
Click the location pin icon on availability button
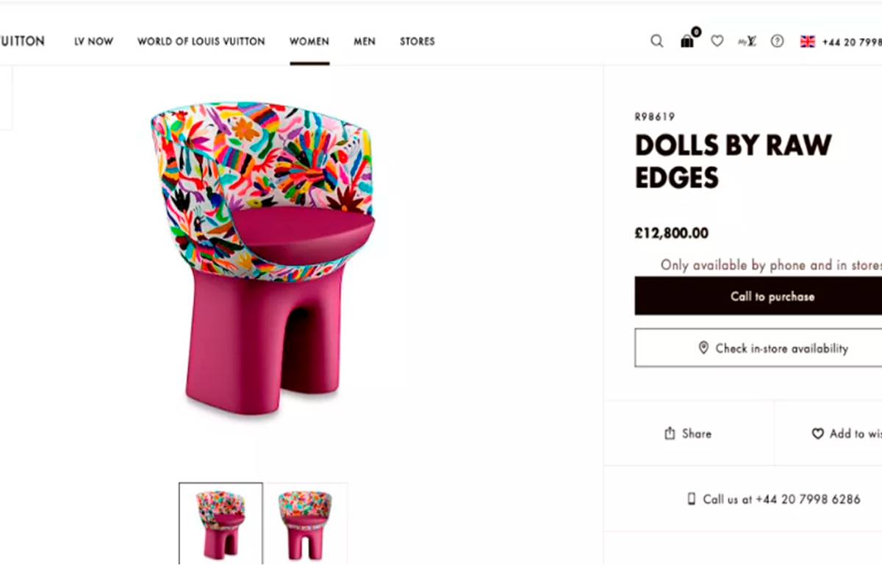pos(703,348)
